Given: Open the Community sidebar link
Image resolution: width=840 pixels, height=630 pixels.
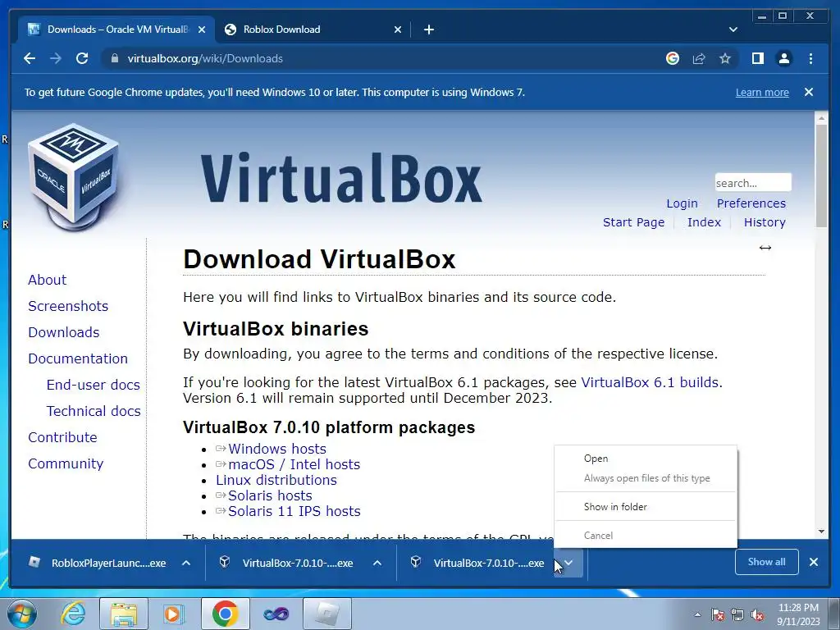Looking at the screenshot, I should (66, 463).
